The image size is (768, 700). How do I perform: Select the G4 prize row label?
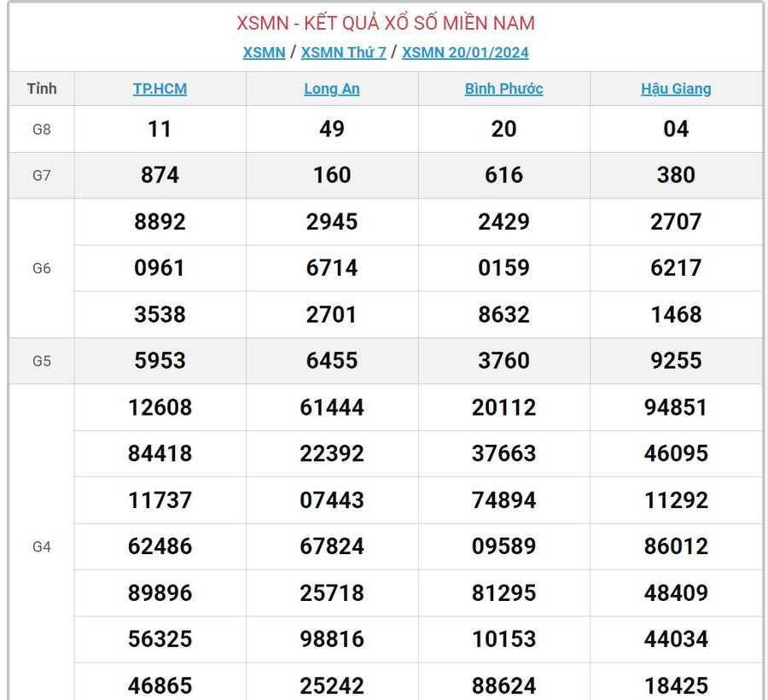pyautogui.click(x=42, y=546)
